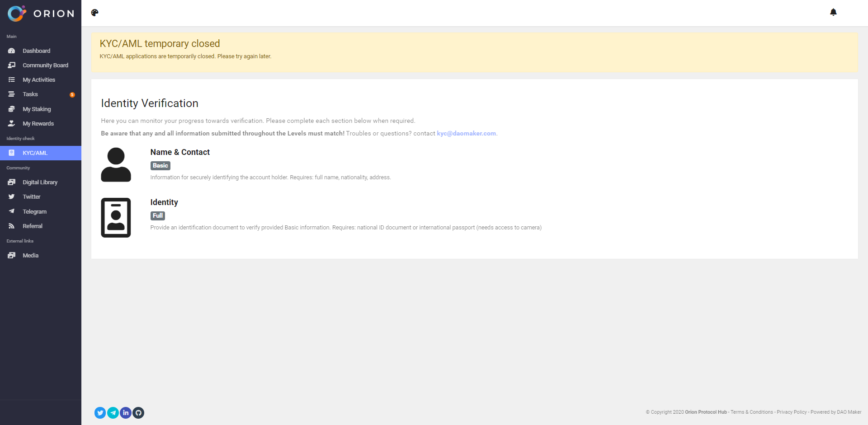The height and width of the screenshot is (425, 868).
Task: Click the Name & Contact person icon
Action: (116, 165)
